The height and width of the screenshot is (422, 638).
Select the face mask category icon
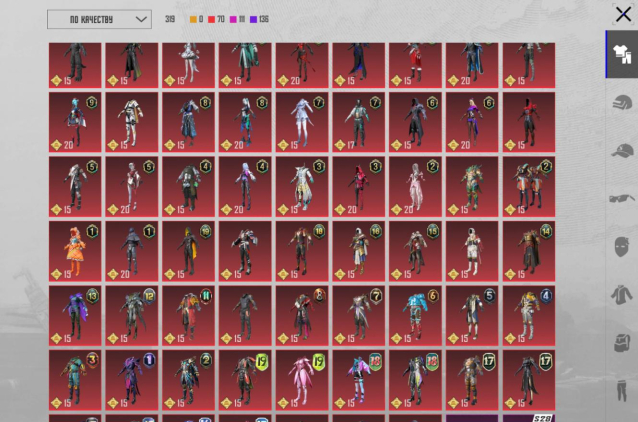point(622,246)
